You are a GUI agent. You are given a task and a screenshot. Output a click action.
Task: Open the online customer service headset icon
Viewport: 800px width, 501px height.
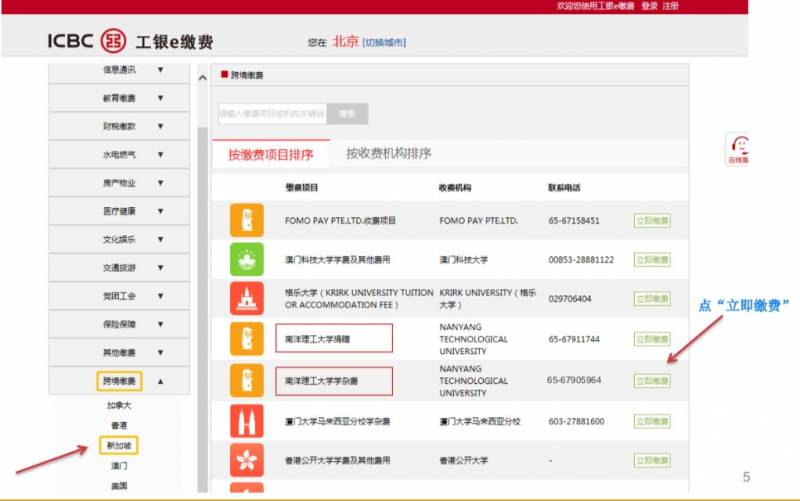click(737, 148)
